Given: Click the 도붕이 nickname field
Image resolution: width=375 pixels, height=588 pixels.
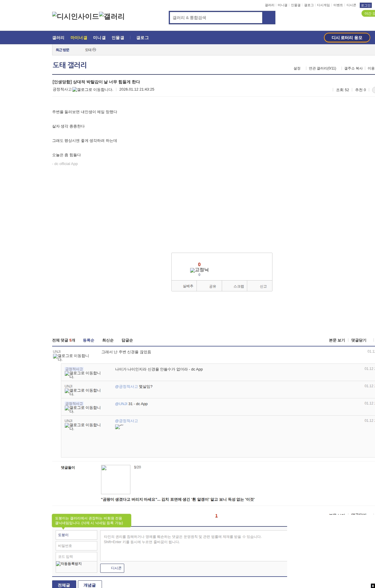Looking at the screenshot, I should pos(76,535).
